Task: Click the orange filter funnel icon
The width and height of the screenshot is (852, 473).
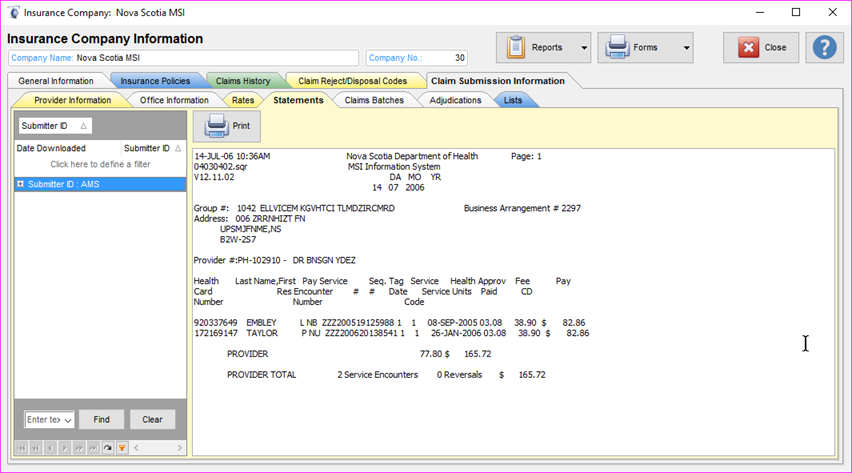Action: pyautogui.click(x=122, y=448)
